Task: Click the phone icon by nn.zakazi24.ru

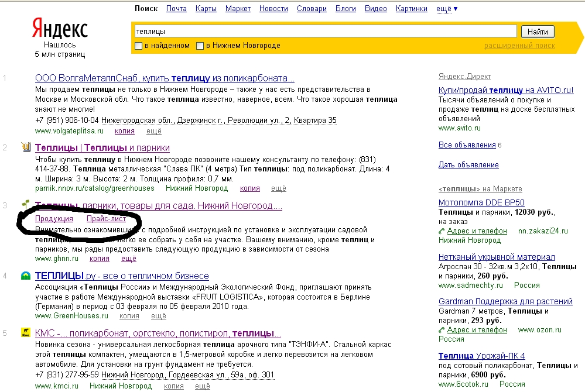Action: (442, 231)
